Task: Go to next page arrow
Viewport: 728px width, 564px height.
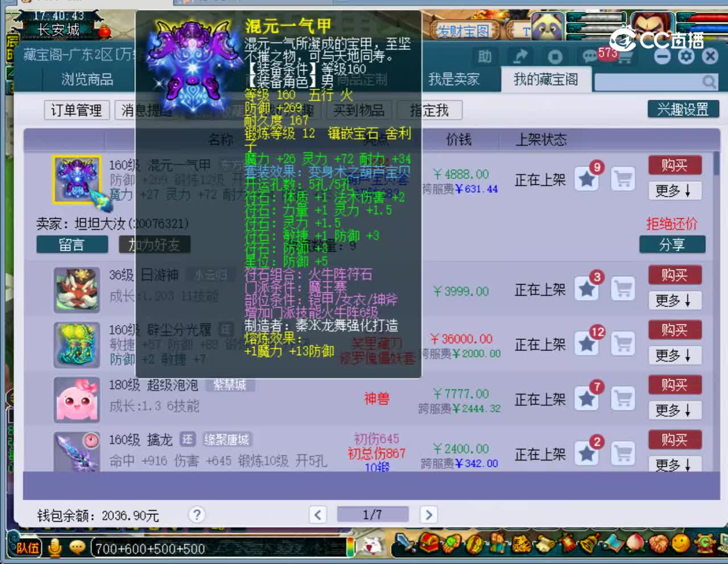Action: point(428,515)
